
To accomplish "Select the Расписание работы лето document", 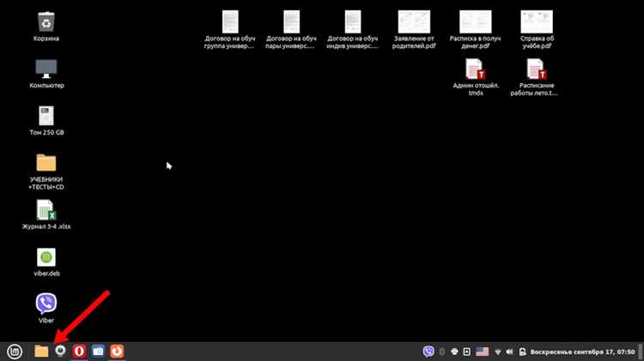I will pyautogui.click(x=535, y=77).
